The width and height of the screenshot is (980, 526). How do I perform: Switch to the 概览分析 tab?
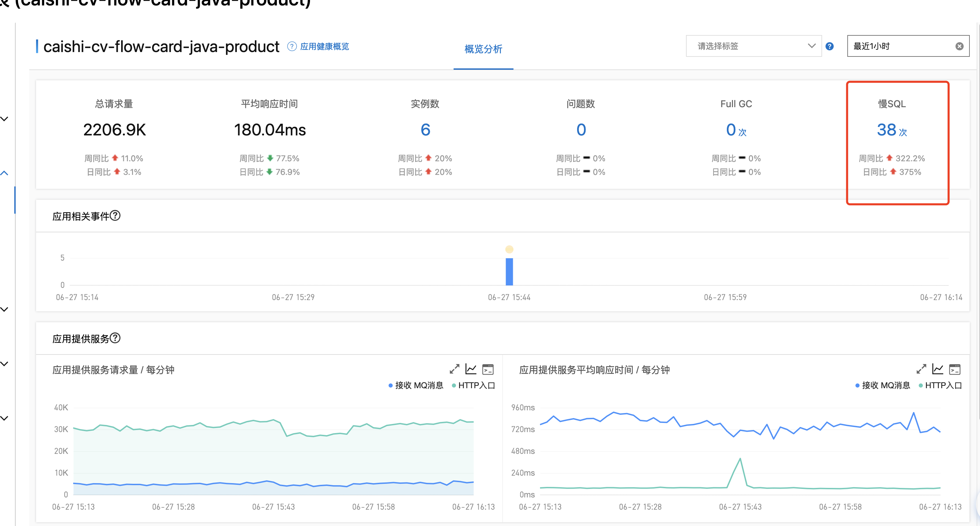click(483, 49)
